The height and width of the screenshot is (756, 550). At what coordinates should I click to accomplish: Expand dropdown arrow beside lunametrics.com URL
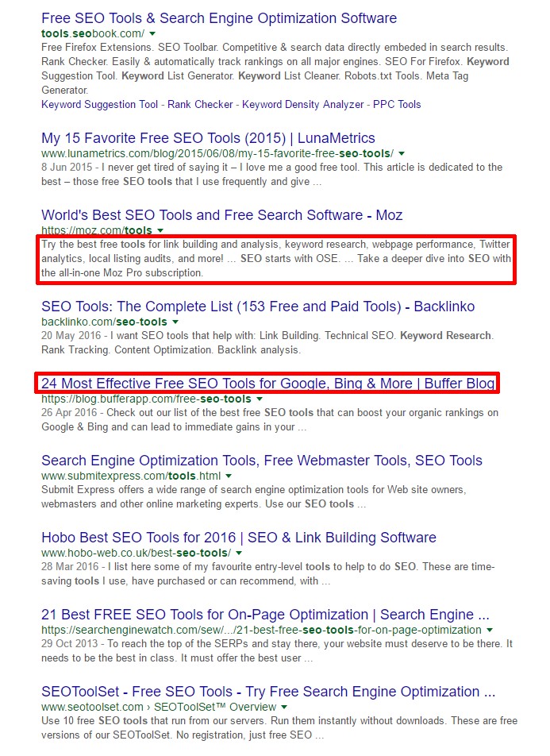[402, 154]
